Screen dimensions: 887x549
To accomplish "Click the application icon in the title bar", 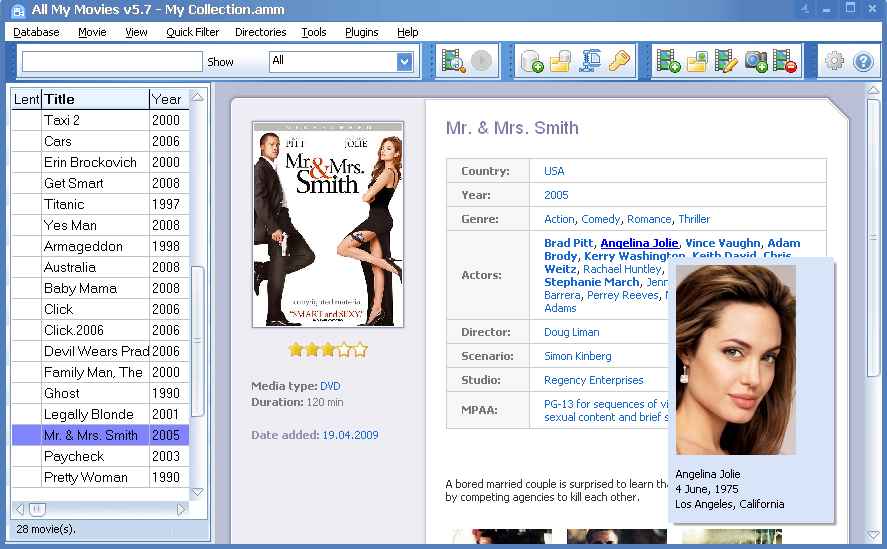I will 18,10.
